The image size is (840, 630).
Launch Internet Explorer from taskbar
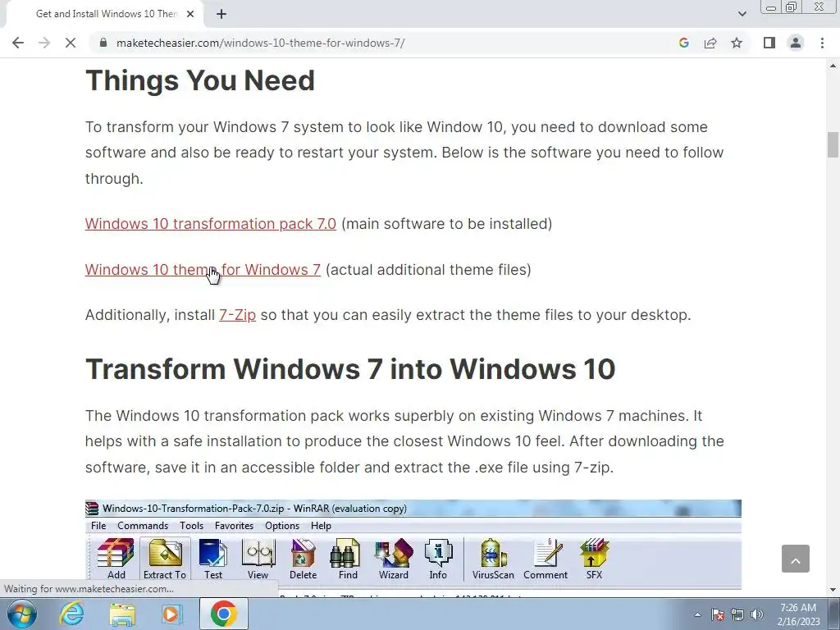[71, 614]
